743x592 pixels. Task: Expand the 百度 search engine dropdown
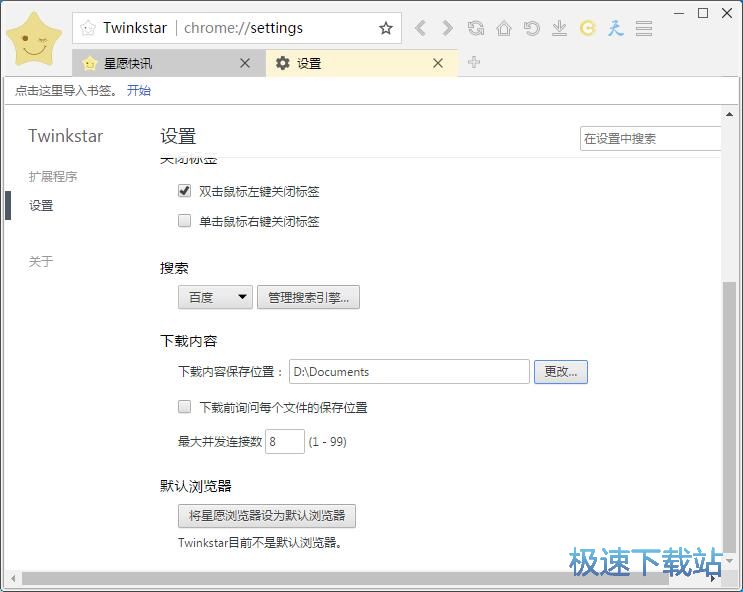[x=215, y=297]
